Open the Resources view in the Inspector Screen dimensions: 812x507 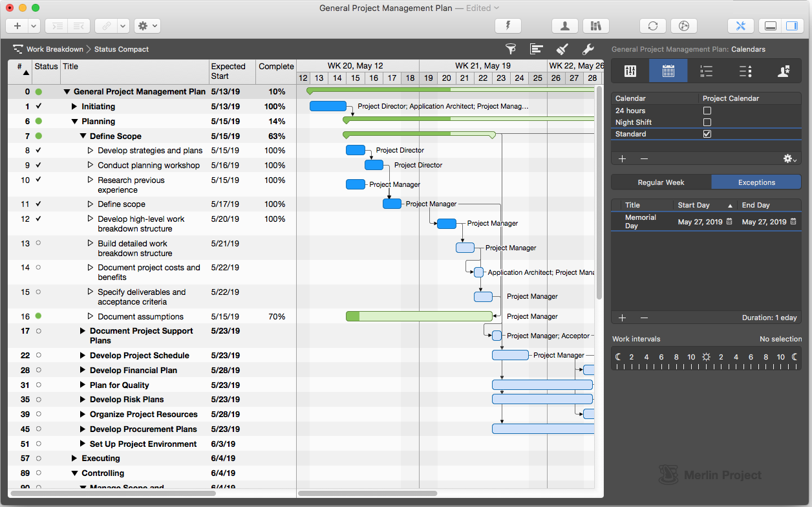tap(784, 71)
